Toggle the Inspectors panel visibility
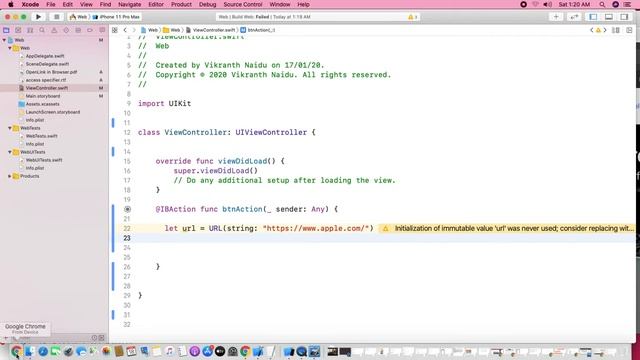This screenshot has width=640, height=360. [624, 17]
